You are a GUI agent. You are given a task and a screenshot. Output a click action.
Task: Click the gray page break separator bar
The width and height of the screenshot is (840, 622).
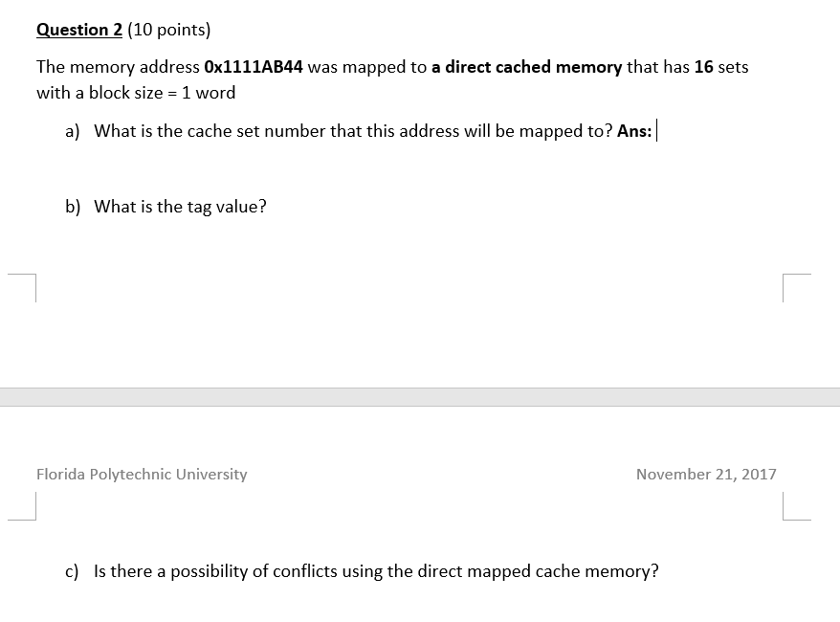pyautogui.click(x=420, y=397)
